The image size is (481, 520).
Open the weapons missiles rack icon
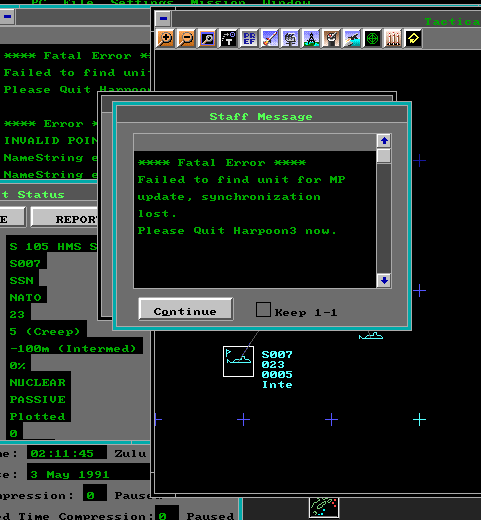pyautogui.click(x=393, y=38)
